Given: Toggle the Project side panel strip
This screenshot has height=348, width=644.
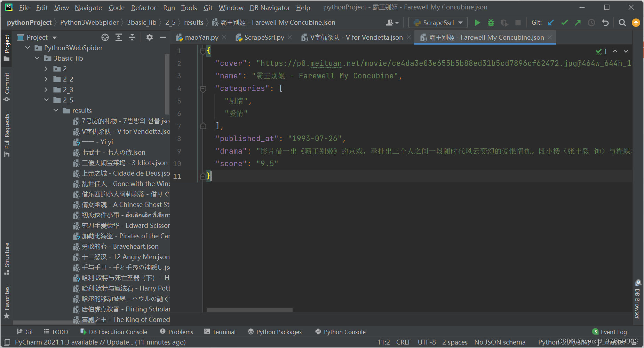Looking at the screenshot, I should pos(7,48).
